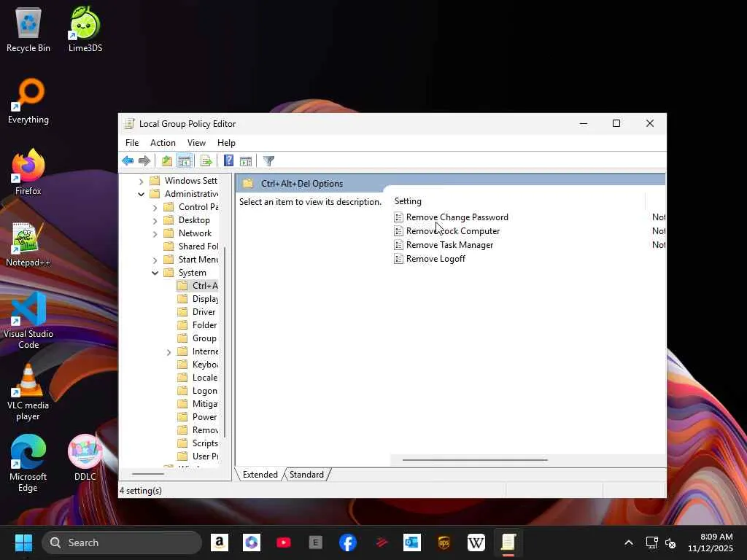Viewport: 747px width, 560px height.
Task: Open the Action menu
Action: click(x=163, y=143)
